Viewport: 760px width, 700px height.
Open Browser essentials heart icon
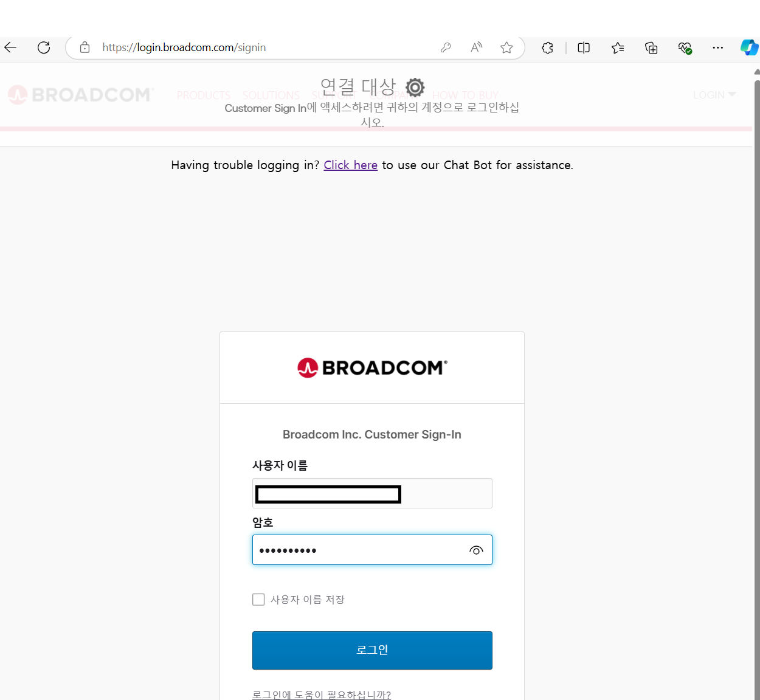(x=685, y=47)
